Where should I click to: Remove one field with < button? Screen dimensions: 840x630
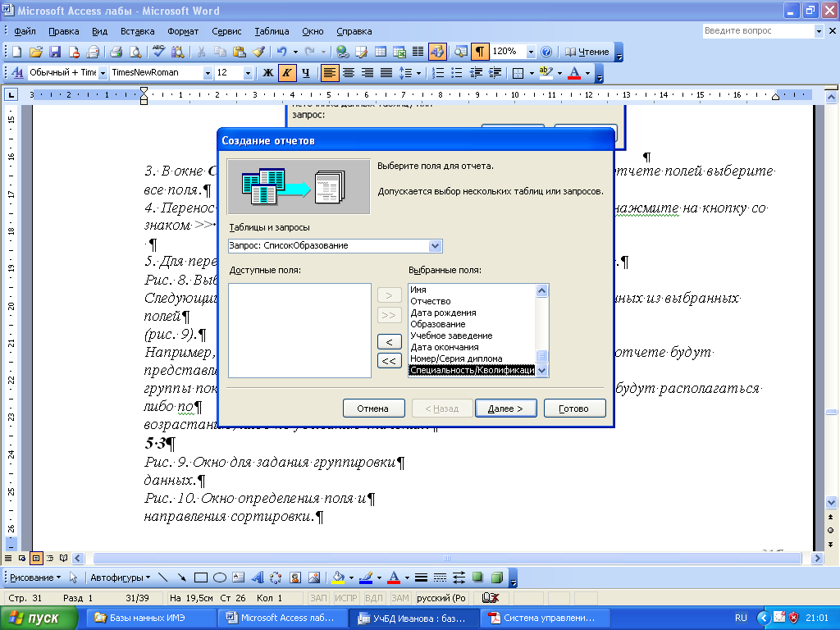[390, 342]
